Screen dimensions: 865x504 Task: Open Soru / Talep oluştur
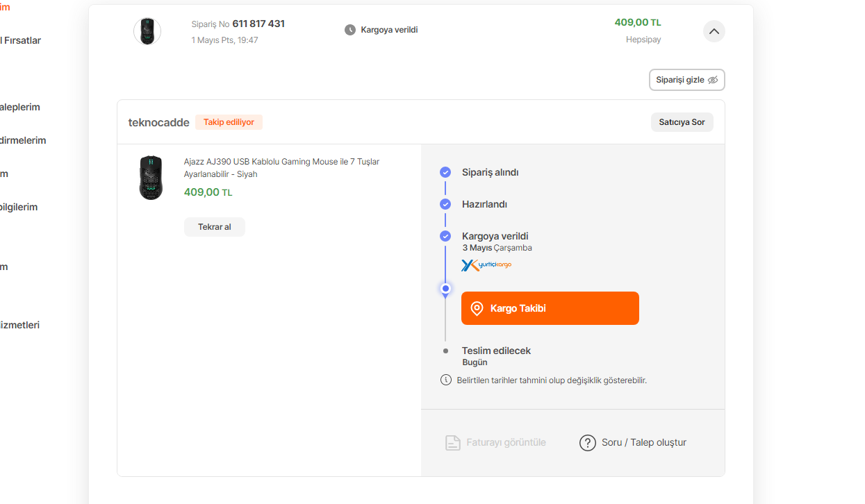coord(643,442)
